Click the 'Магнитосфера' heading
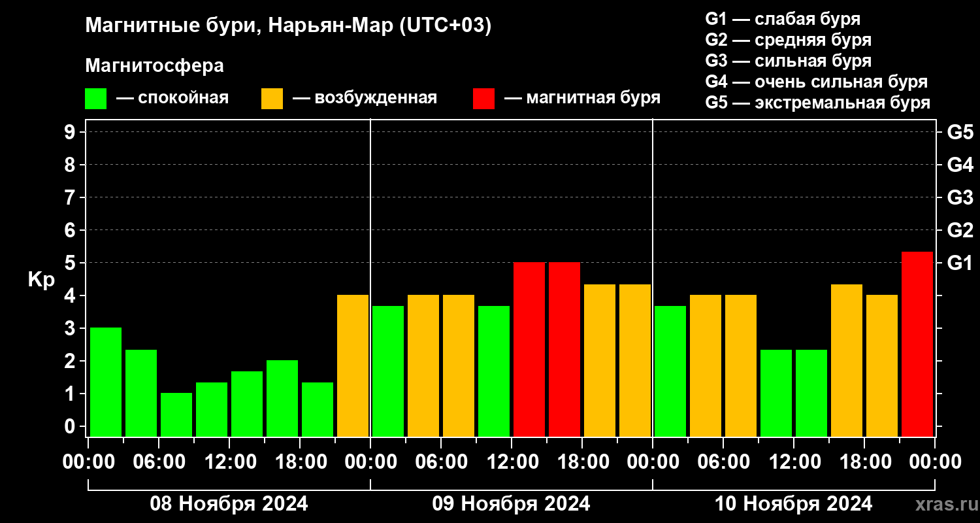Image resolution: width=980 pixels, height=523 pixels. point(154,66)
